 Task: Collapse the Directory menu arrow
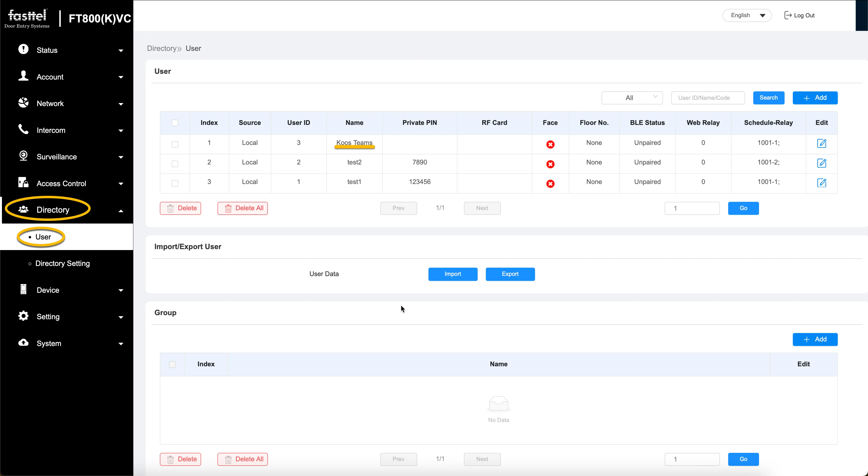[x=121, y=211]
